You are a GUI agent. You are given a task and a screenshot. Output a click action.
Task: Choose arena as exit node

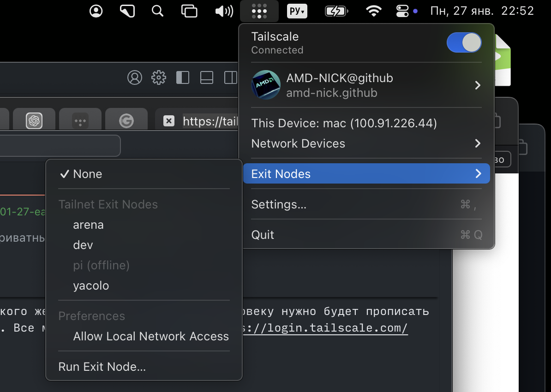point(88,225)
